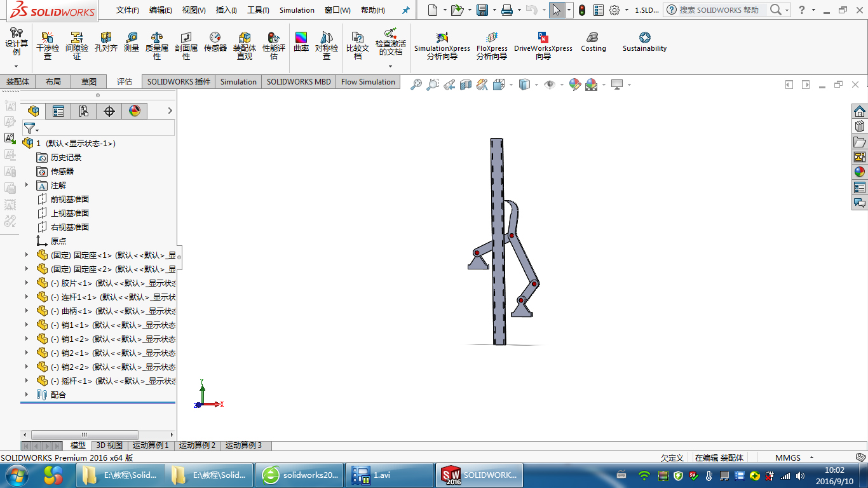Expand the 连杆1<1> component node
Viewport: 868px width, 488px height.
click(27, 297)
